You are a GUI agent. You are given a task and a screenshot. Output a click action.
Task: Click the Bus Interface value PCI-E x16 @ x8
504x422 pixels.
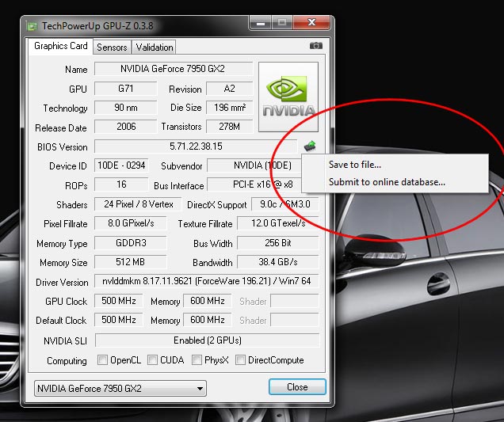[254, 184]
